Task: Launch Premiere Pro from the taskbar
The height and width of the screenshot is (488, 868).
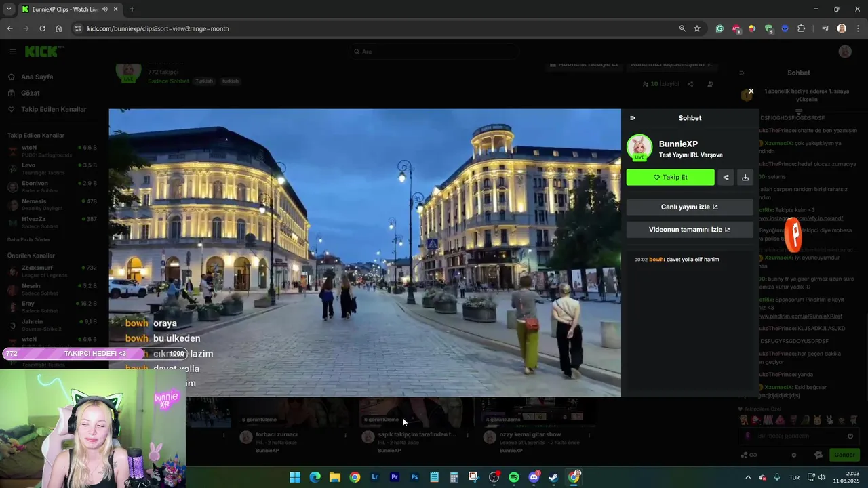Action: coord(394,477)
